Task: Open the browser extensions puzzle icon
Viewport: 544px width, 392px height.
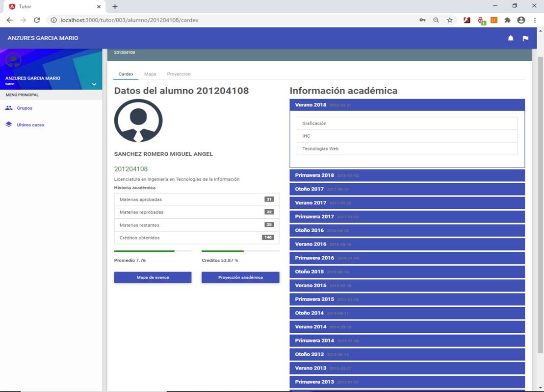Action: (508, 20)
